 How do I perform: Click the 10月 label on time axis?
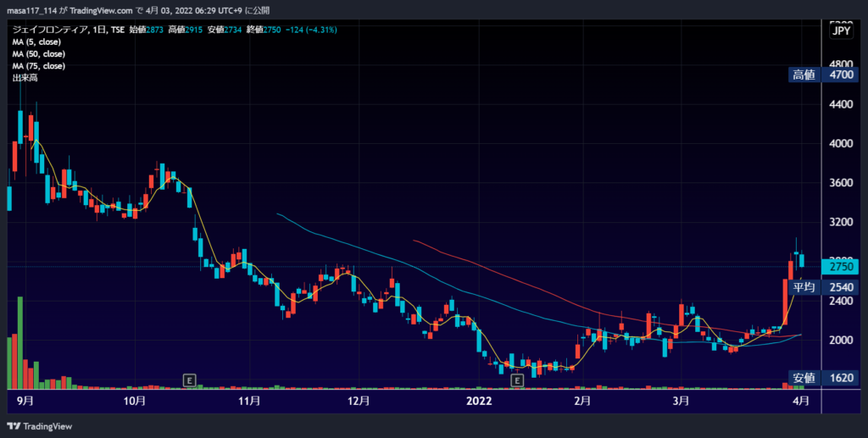[135, 401]
